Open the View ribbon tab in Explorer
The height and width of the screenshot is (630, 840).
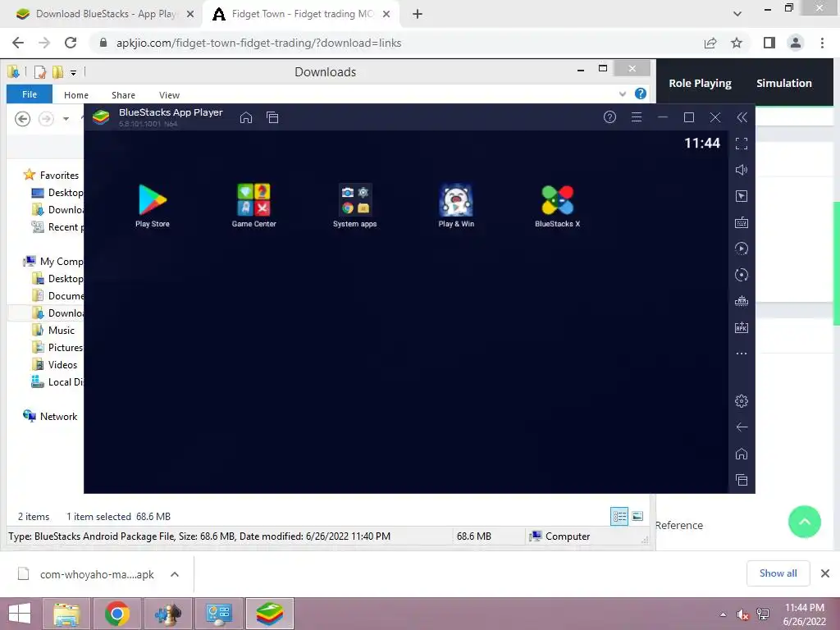pos(169,95)
